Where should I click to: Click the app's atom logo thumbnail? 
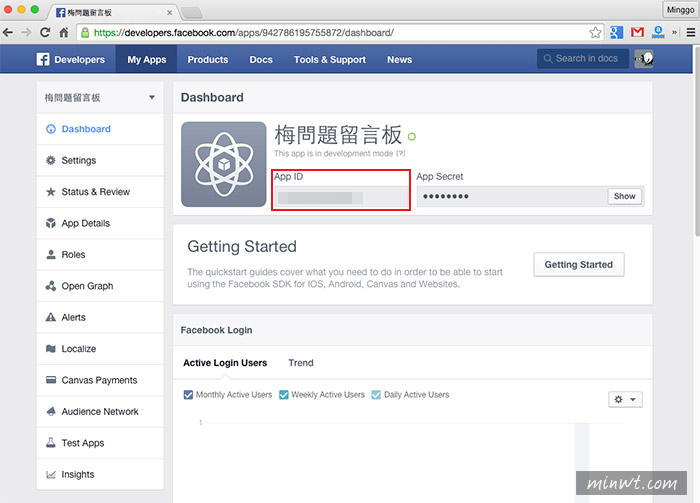(x=224, y=164)
